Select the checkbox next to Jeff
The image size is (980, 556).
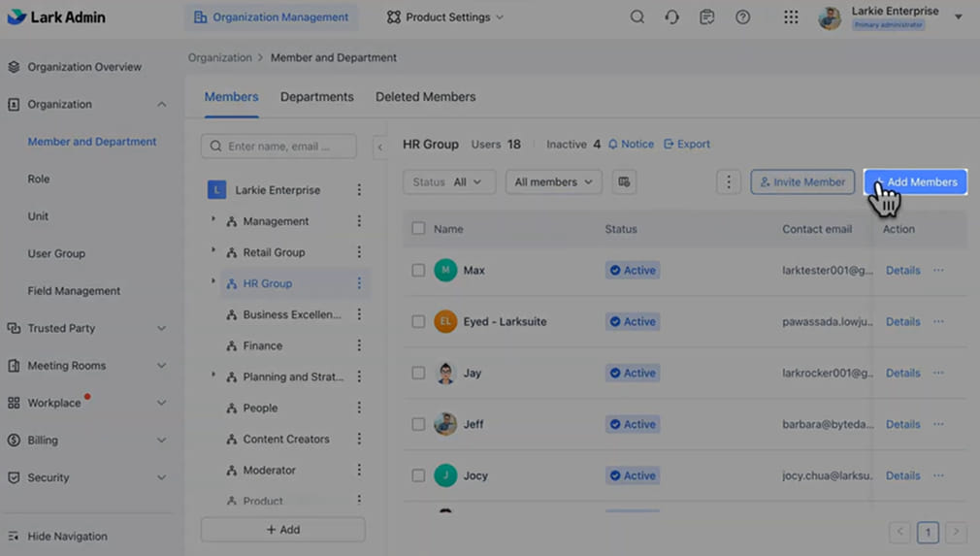[418, 424]
